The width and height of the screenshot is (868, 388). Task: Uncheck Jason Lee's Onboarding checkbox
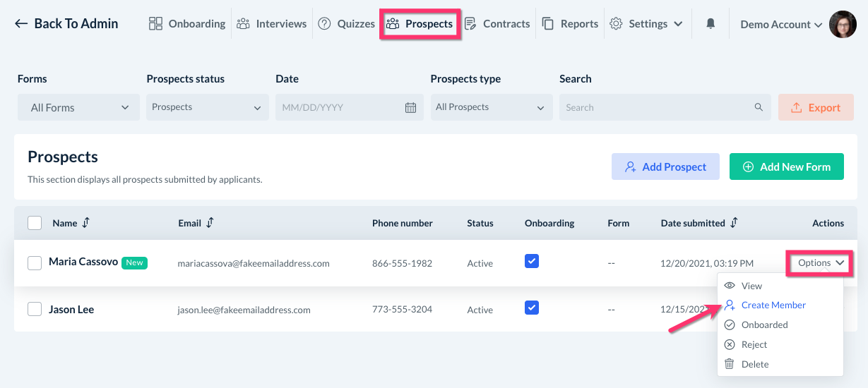(x=532, y=308)
